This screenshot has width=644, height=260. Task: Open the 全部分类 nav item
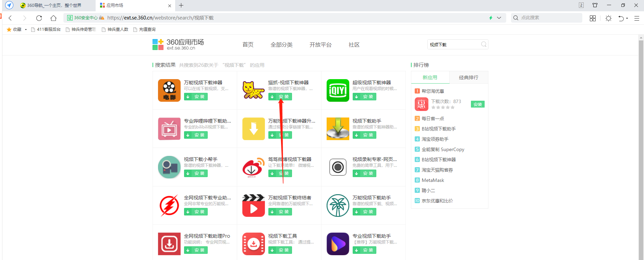[281, 45]
